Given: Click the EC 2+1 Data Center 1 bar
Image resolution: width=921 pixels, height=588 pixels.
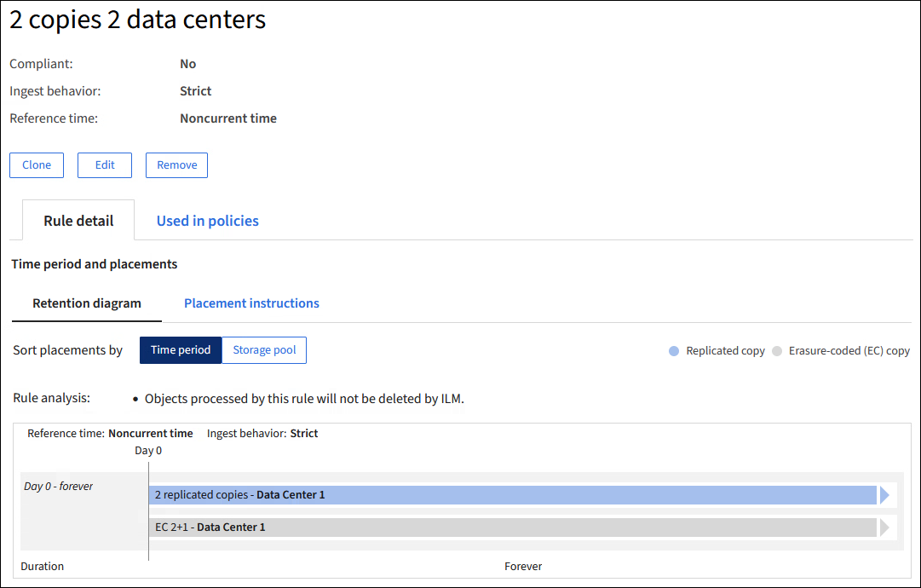Looking at the screenshot, I should point(511,527).
